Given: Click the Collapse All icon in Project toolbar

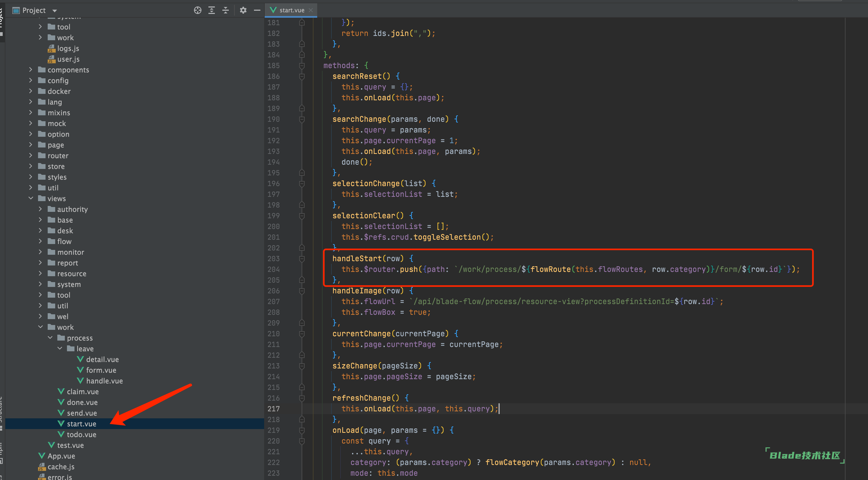Looking at the screenshot, I should (x=225, y=10).
